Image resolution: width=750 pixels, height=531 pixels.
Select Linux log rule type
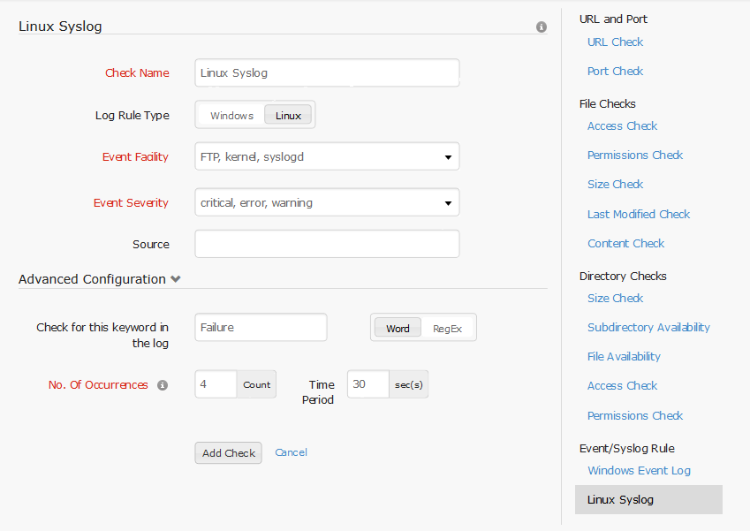tap(288, 115)
